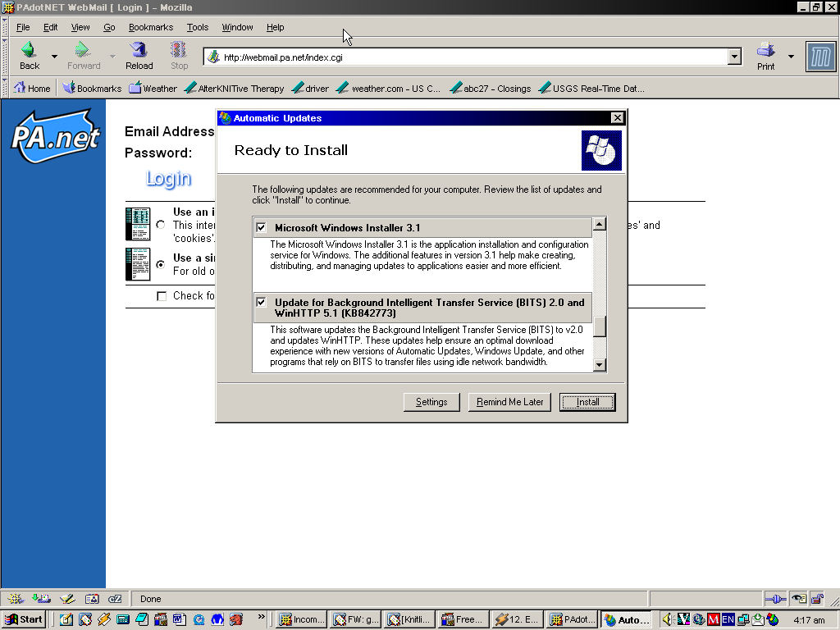Close the Automatic Updates dialog
The image size is (840, 630).
pos(617,118)
